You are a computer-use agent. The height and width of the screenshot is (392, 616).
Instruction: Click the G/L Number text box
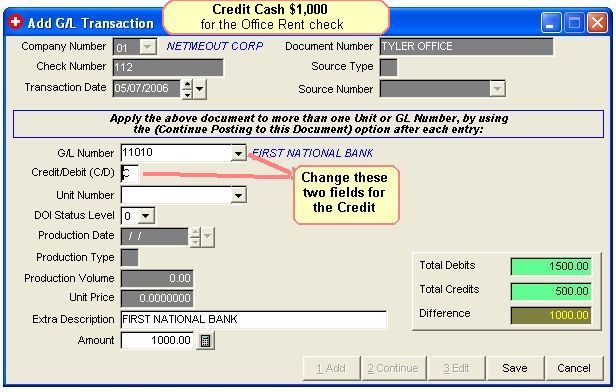pyautogui.click(x=176, y=153)
